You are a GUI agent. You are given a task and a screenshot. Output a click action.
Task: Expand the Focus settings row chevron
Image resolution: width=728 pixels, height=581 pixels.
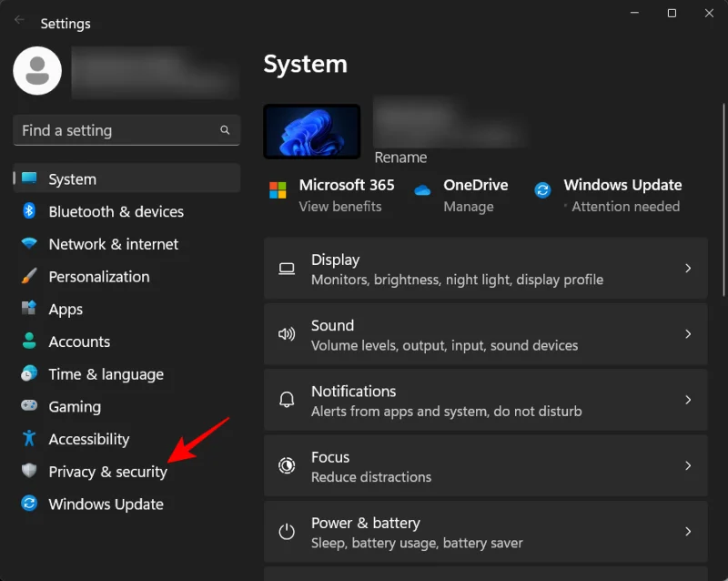pyautogui.click(x=689, y=466)
